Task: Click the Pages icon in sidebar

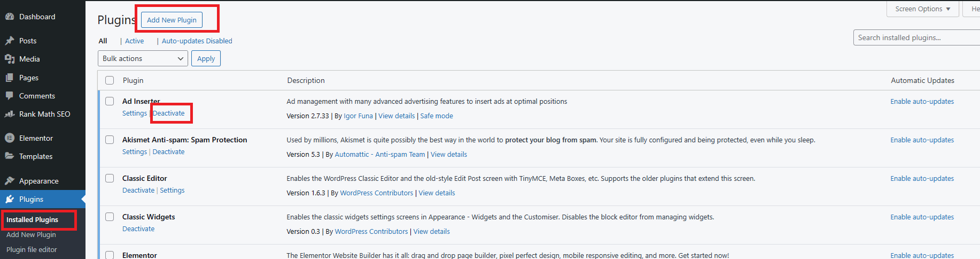Action: 10,78
